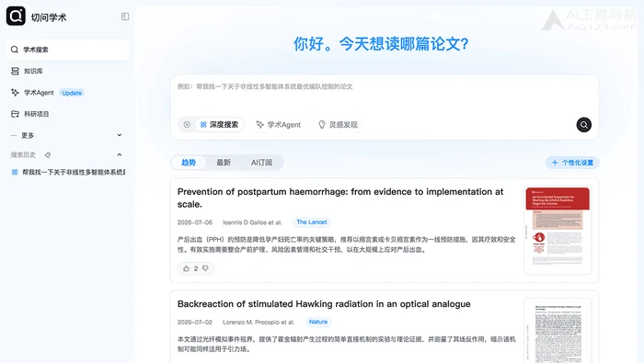
Task: Select 深度搜索 mode
Action: coord(219,125)
